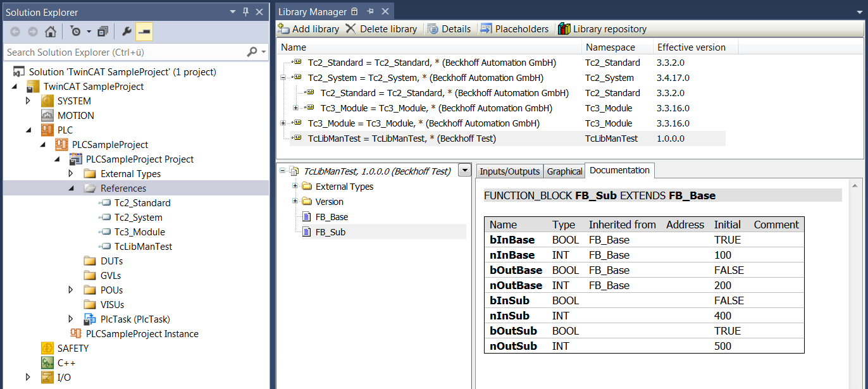Select the DUTs folder

[x=111, y=261]
